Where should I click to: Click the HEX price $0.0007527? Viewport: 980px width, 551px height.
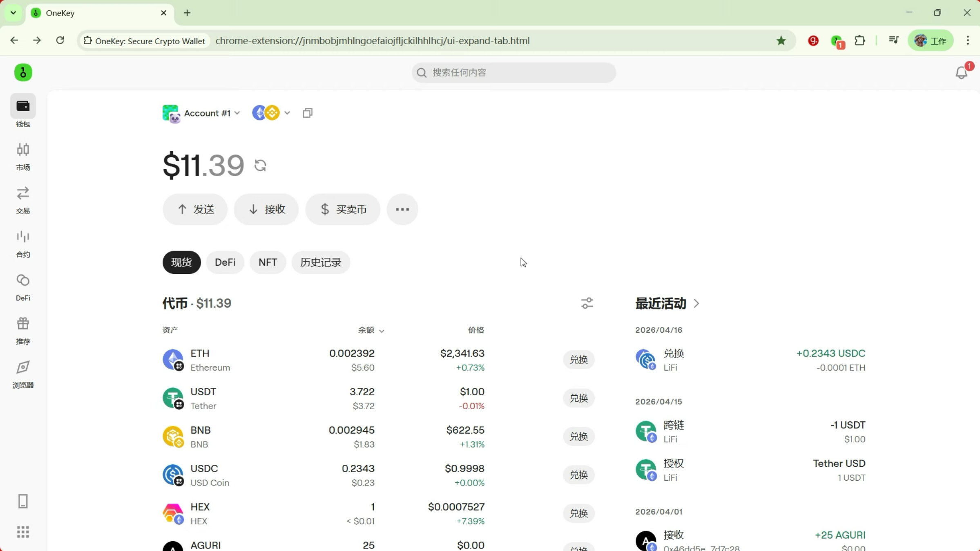click(x=456, y=507)
